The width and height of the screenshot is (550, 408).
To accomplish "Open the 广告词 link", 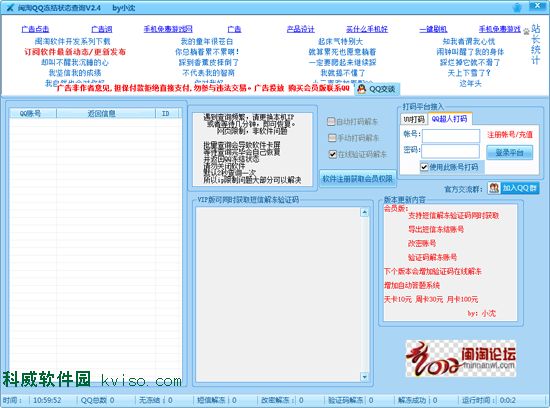I will [x=101, y=29].
